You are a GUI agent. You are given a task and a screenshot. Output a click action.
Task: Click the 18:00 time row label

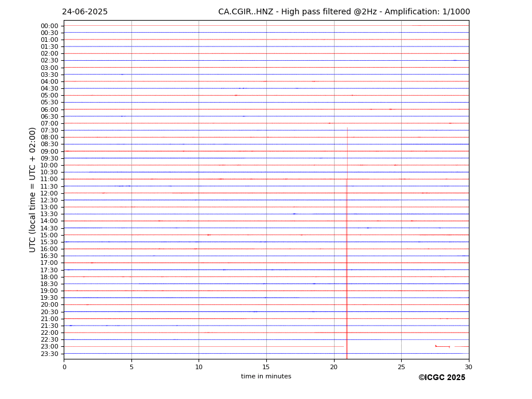pos(49,277)
